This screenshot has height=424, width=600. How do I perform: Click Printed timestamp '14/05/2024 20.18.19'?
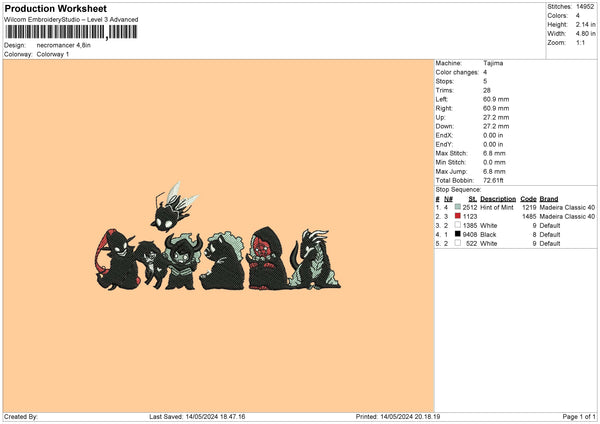click(x=410, y=416)
